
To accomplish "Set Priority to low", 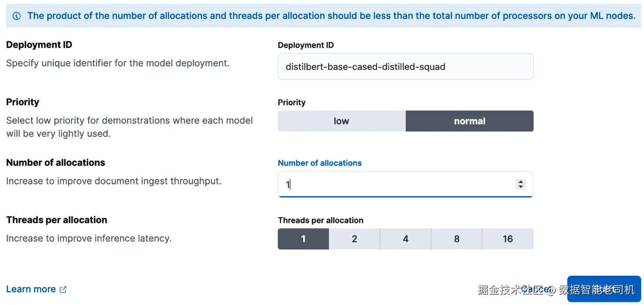I will pyautogui.click(x=342, y=121).
